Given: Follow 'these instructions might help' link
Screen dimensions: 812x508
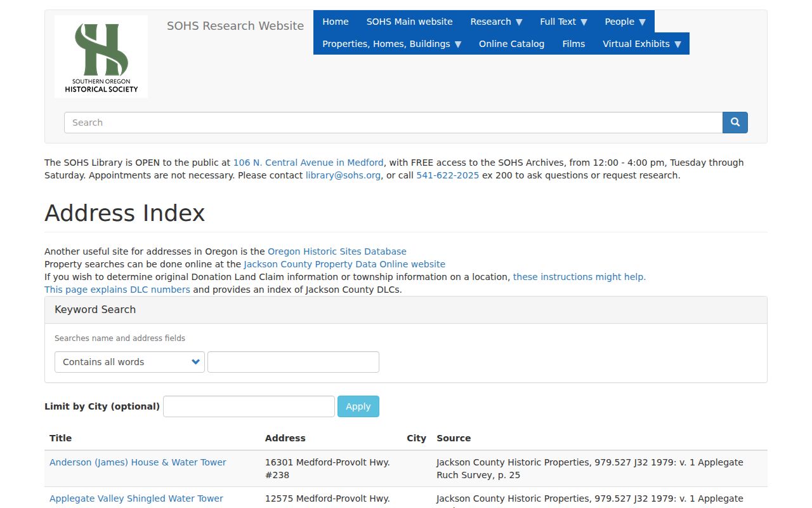Looking at the screenshot, I should pyautogui.click(x=579, y=277).
